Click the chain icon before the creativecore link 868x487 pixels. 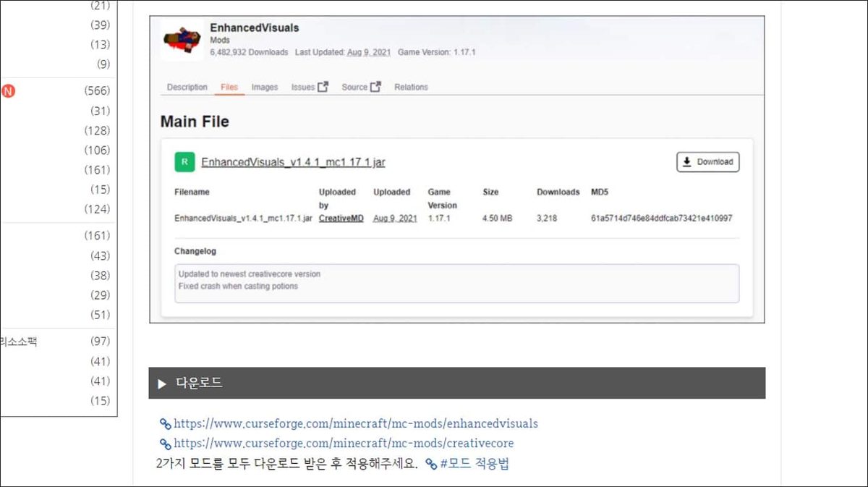[166, 444]
